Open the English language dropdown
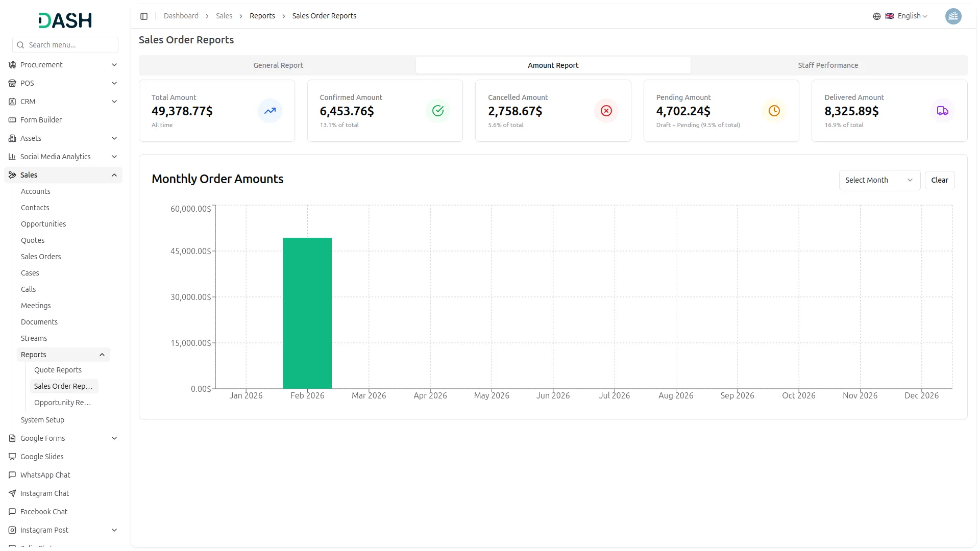Viewport: 980px width, 551px height. pyautogui.click(x=912, y=16)
